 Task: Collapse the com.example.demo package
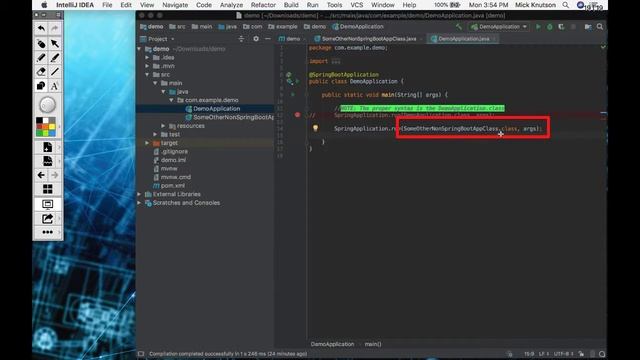(x=171, y=100)
